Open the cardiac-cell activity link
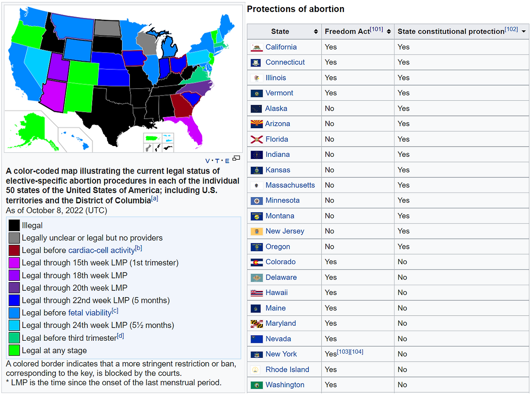Viewport: 532px width, 394px height. click(x=101, y=250)
